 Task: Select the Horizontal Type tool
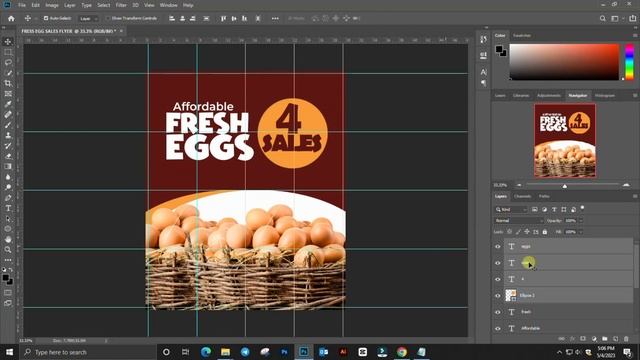coord(8,208)
